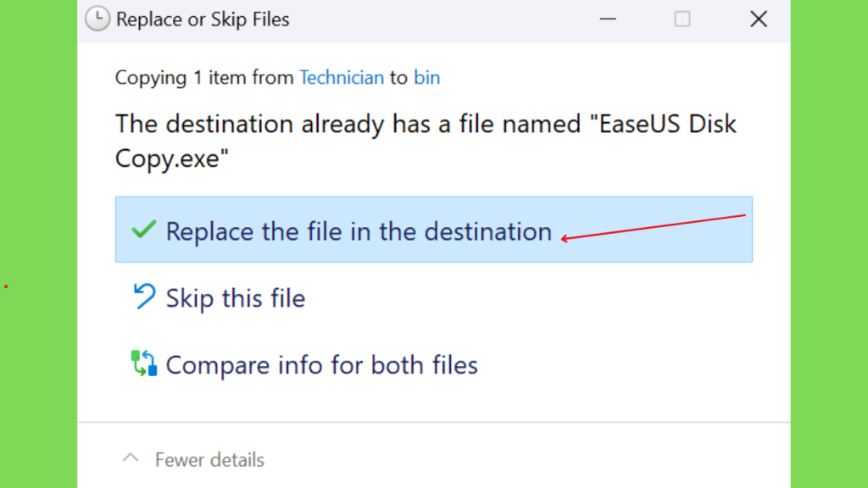Click the red arrow annotation pointing at Replace
868x488 pixels.
coord(654,227)
